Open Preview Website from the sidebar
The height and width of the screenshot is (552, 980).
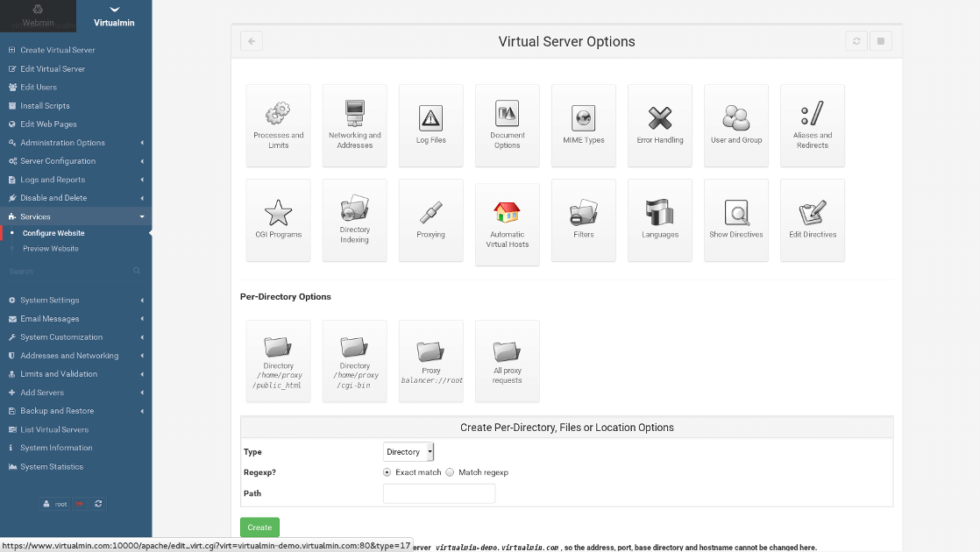(x=49, y=248)
